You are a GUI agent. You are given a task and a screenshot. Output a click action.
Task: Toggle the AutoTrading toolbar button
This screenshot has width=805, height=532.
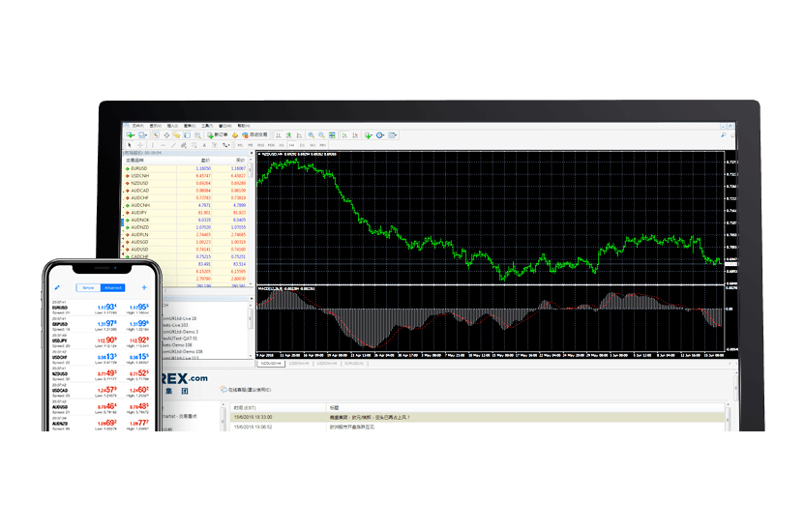(x=255, y=134)
